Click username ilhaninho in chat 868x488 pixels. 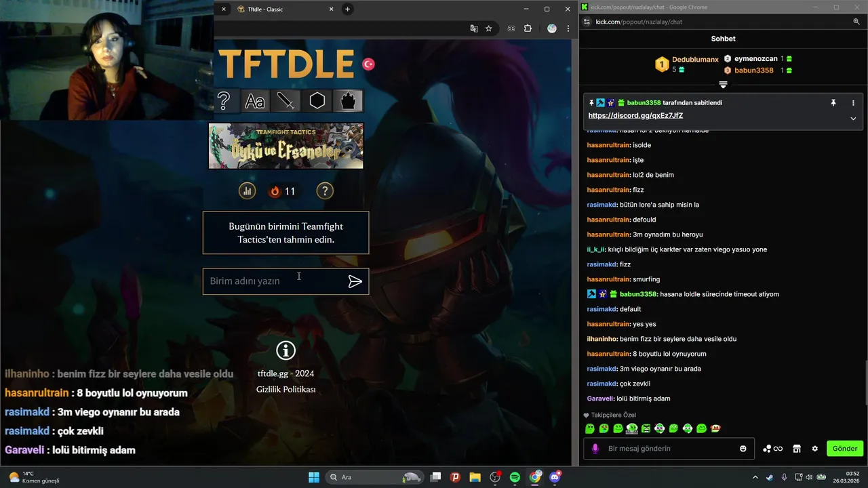coord(602,339)
